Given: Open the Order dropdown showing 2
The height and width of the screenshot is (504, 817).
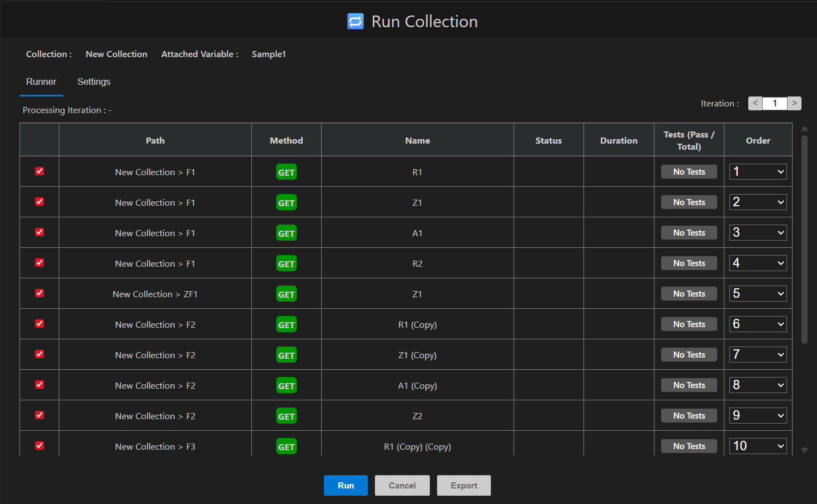Looking at the screenshot, I should [758, 202].
